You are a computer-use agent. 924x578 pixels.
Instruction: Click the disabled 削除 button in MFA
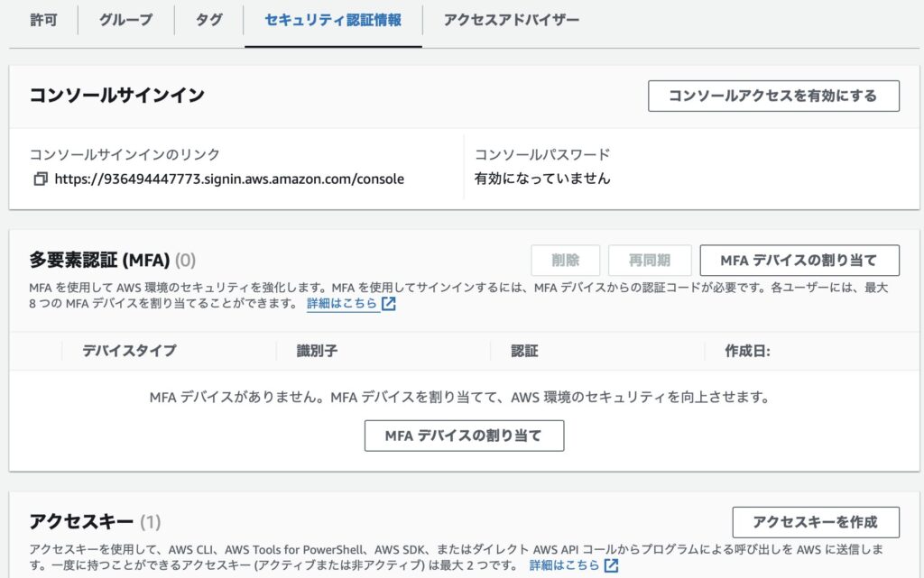pos(565,261)
